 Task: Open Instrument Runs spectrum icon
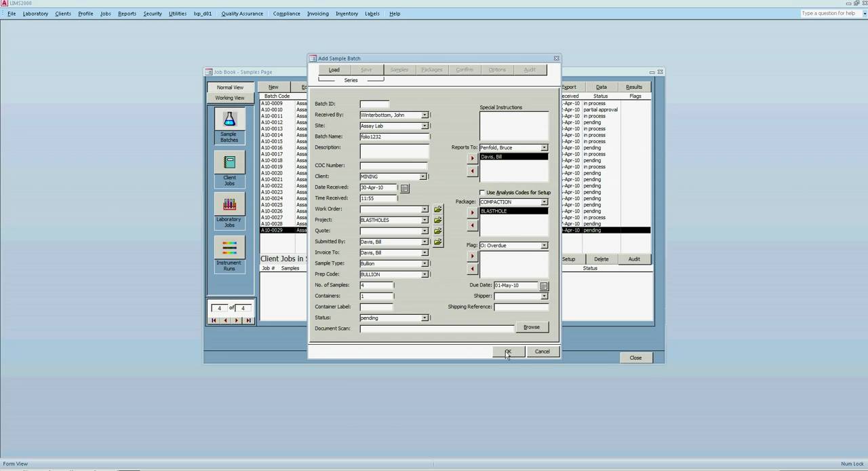[x=229, y=248]
